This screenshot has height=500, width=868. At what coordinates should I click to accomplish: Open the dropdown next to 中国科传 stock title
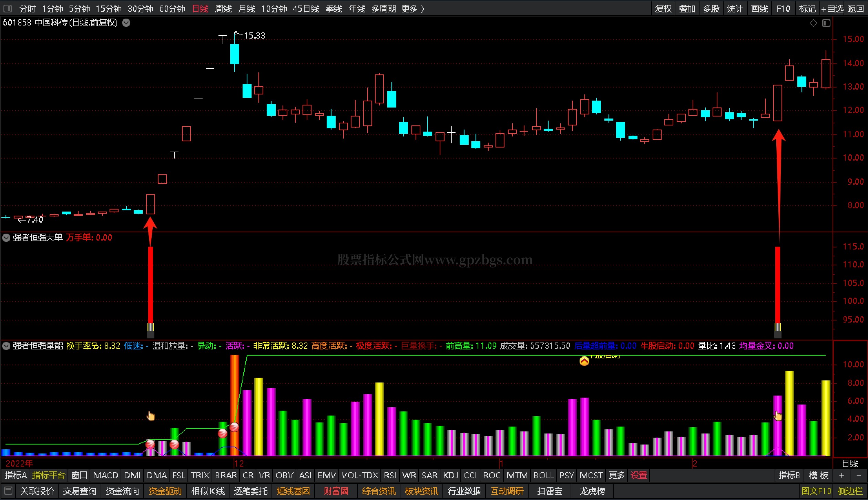pos(126,23)
